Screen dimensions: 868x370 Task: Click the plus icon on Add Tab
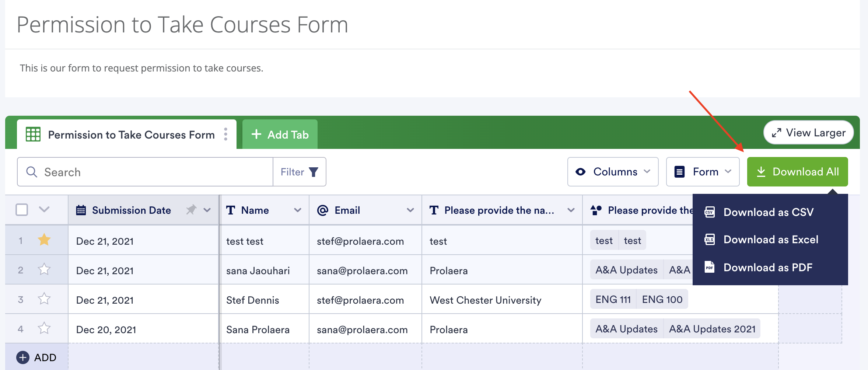[x=256, y=134]
